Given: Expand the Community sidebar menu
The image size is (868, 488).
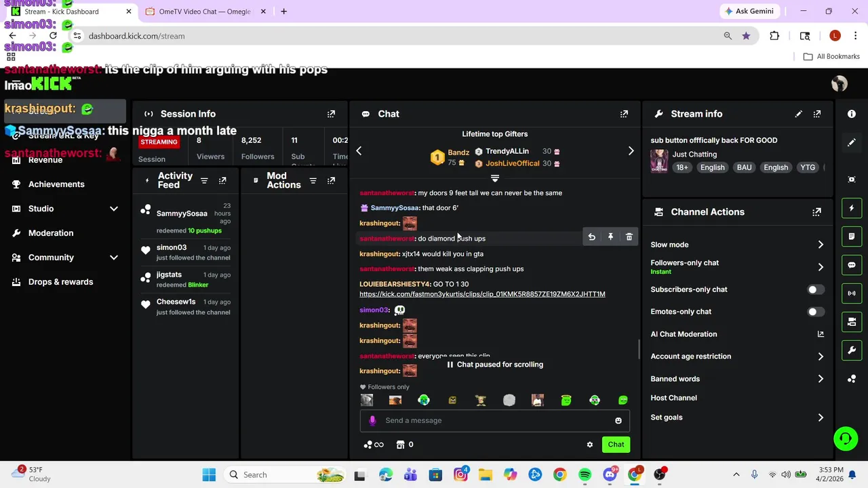Looking at the screenshot, I should [113, 258].
